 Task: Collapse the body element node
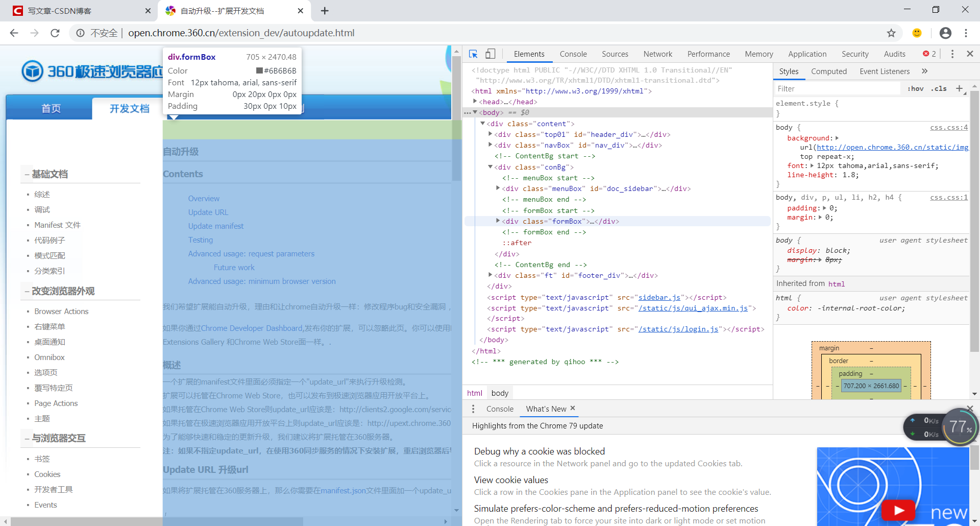475,112
